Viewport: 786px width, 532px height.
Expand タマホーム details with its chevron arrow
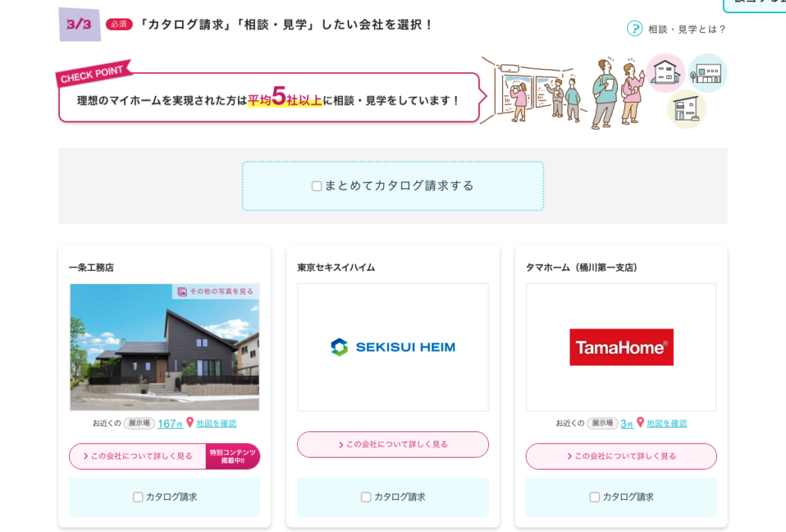(x=569, y=456)
